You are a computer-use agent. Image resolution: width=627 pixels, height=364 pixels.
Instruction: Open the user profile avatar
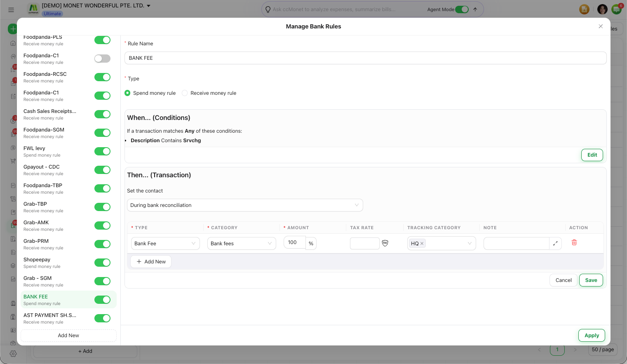point(602,9)
